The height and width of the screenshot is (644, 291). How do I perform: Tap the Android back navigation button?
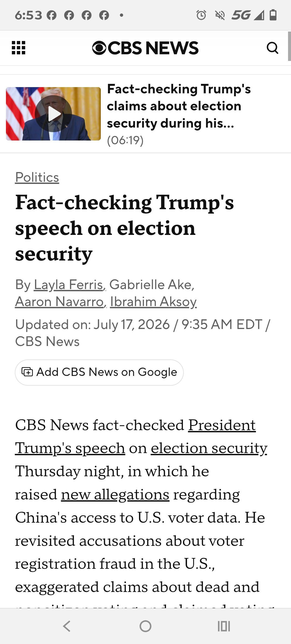[x=67, y=626]
